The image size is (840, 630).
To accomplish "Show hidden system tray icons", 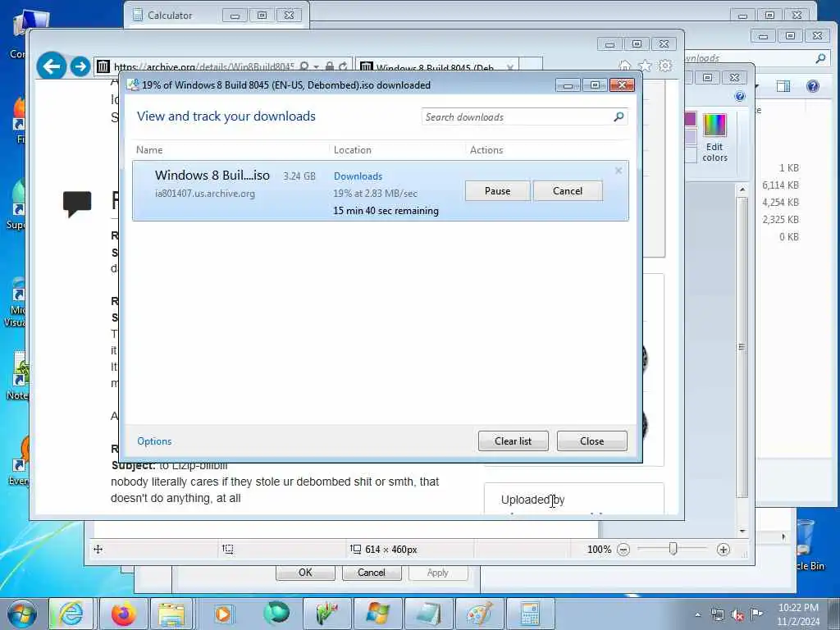I will (697, 614).
